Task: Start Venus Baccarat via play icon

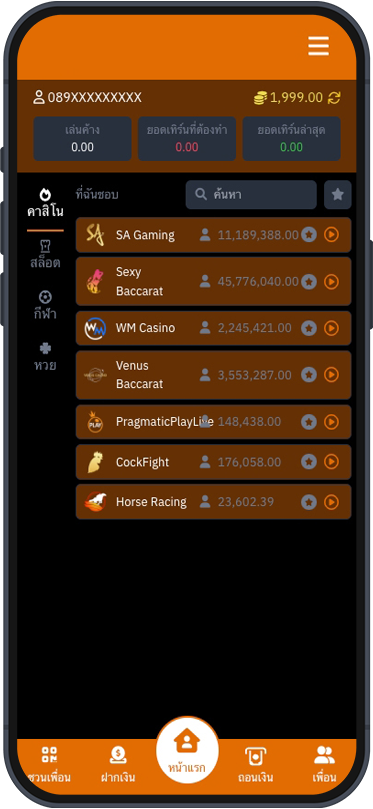Action: tap(331, 375)
